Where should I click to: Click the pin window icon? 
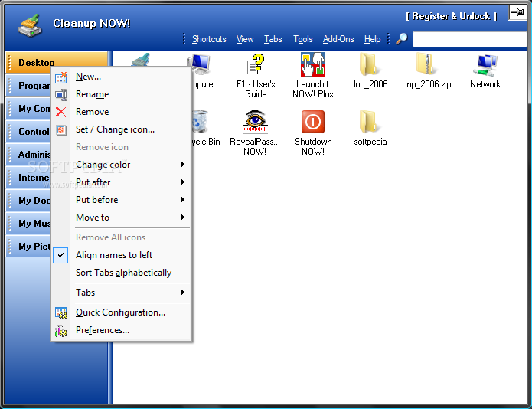(x=517, y=12)
